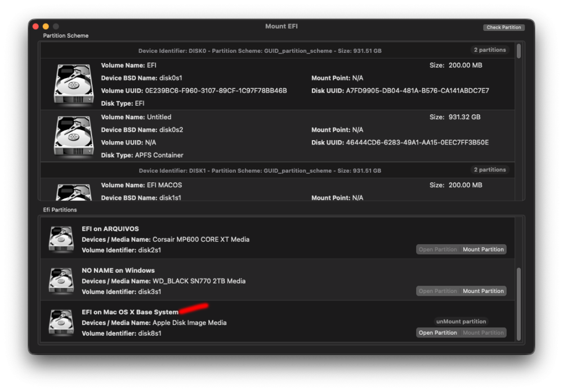Click the Check Partition button

(x=503, y=27)
